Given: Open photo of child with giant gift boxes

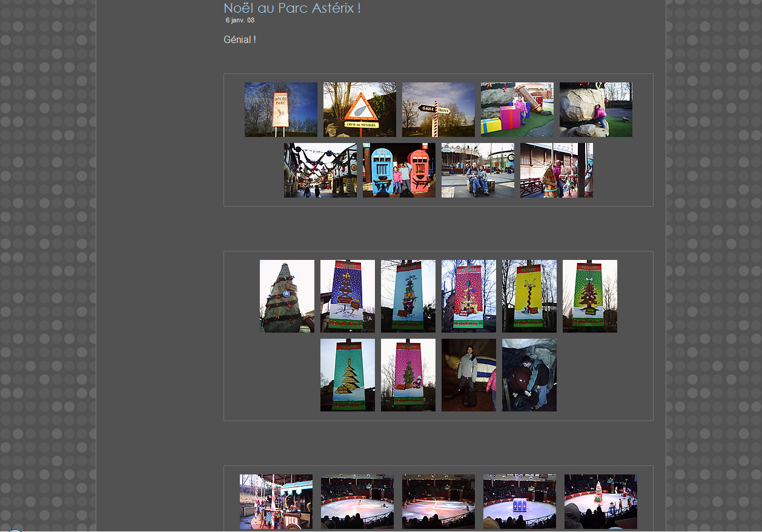Looking at the screenshot, I should click(x=517, y=110).
